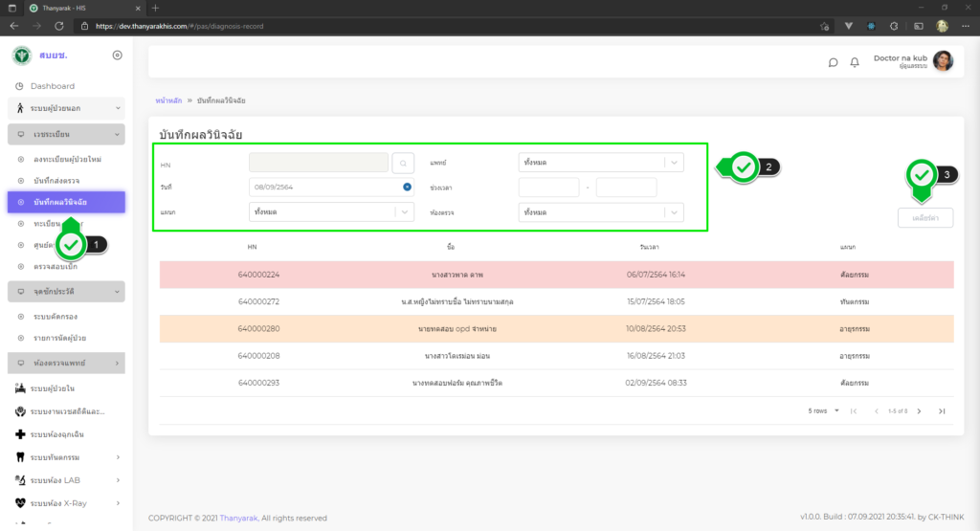The height and width of the screenshot is (531, 980).
Task: Clear the date with the blue X icon
Action: (407, 188)
